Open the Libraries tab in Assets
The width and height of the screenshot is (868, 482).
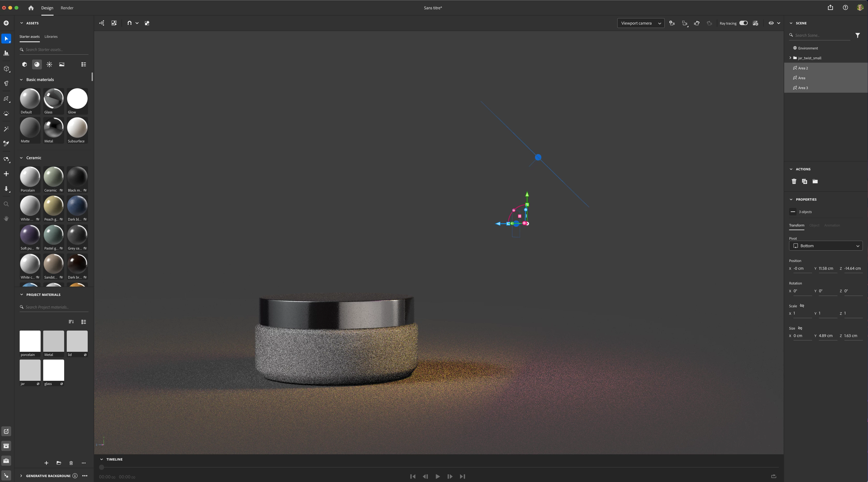tap(51, 36)
